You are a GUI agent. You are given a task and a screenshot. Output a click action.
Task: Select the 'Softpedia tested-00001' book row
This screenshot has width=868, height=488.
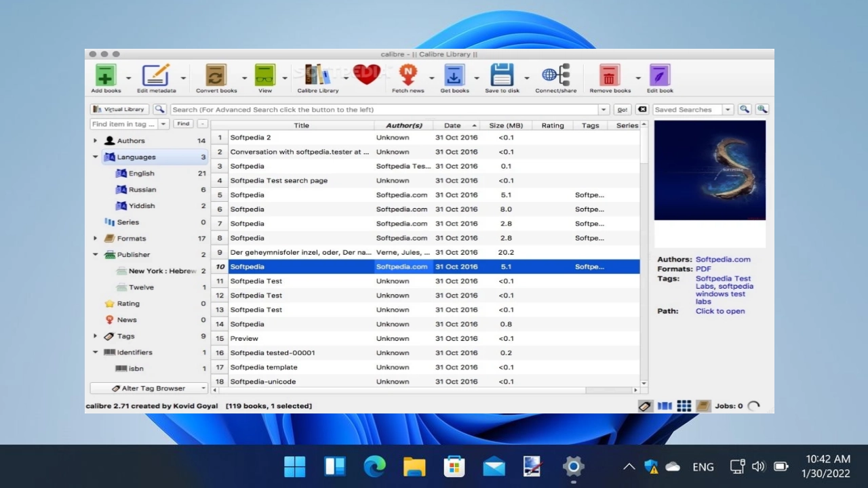click(x=425, y=353)
